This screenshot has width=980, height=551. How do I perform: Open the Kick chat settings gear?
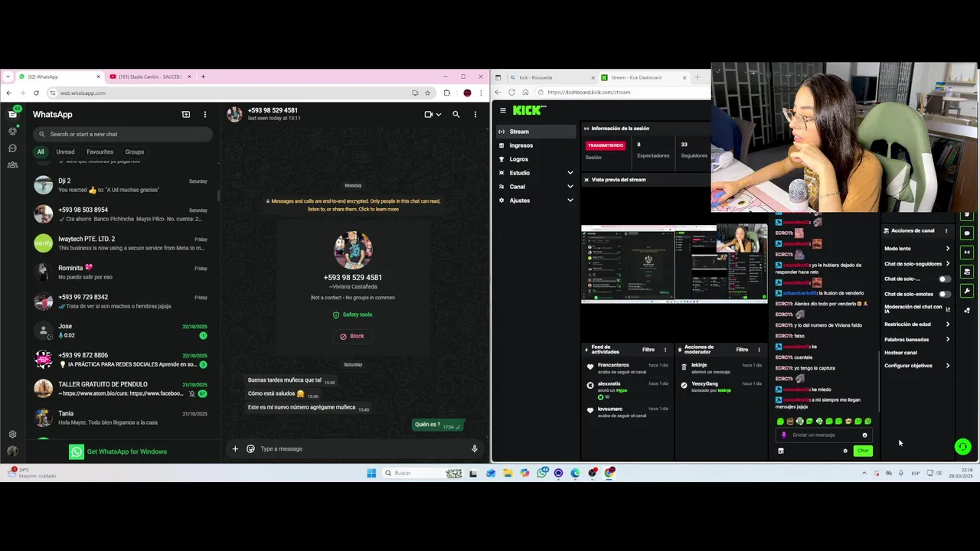[845, 451]
